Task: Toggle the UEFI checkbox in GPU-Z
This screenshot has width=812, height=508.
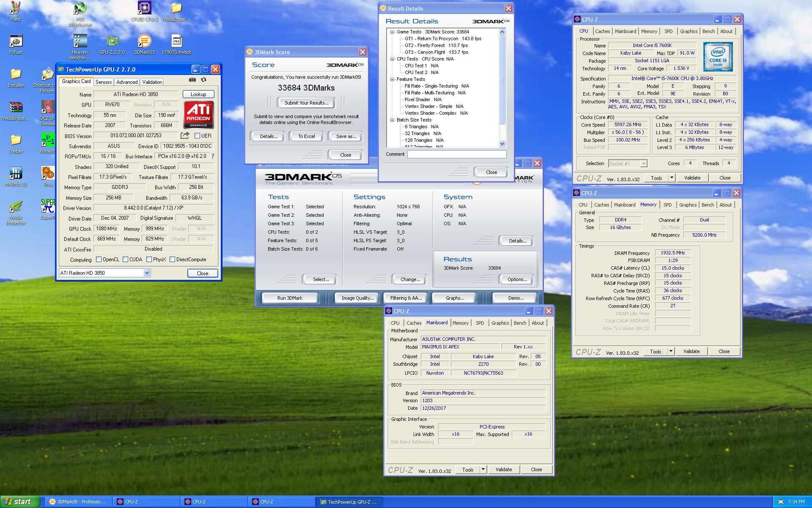Action: [x=197, y=136]
